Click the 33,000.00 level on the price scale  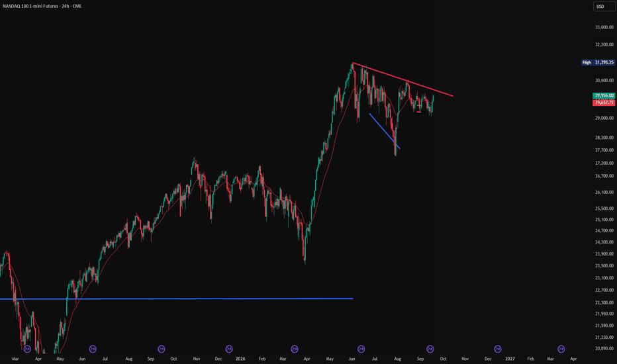[604, 28]
